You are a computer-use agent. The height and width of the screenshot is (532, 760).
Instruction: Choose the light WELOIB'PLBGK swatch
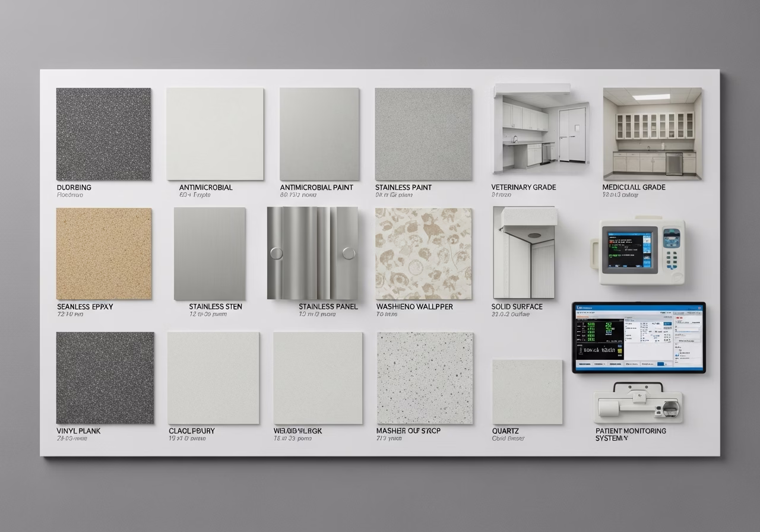318,378
